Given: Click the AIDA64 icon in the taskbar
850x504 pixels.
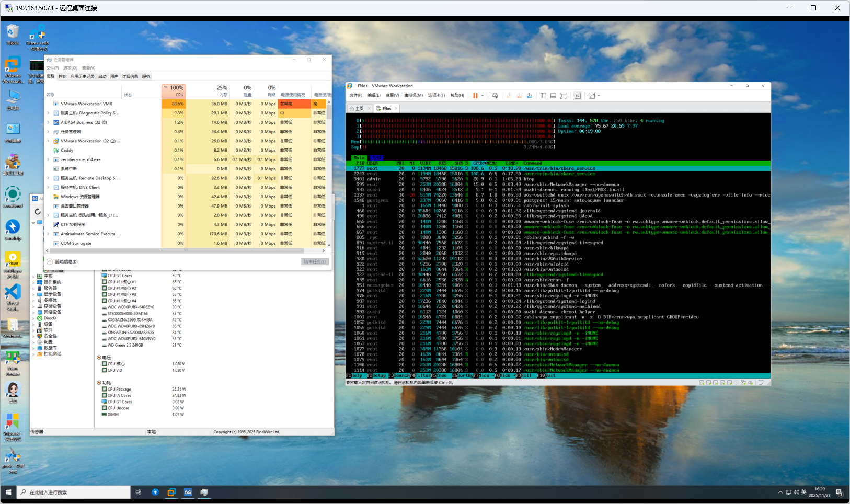Looking at the screenshot, I should point(188,492).
